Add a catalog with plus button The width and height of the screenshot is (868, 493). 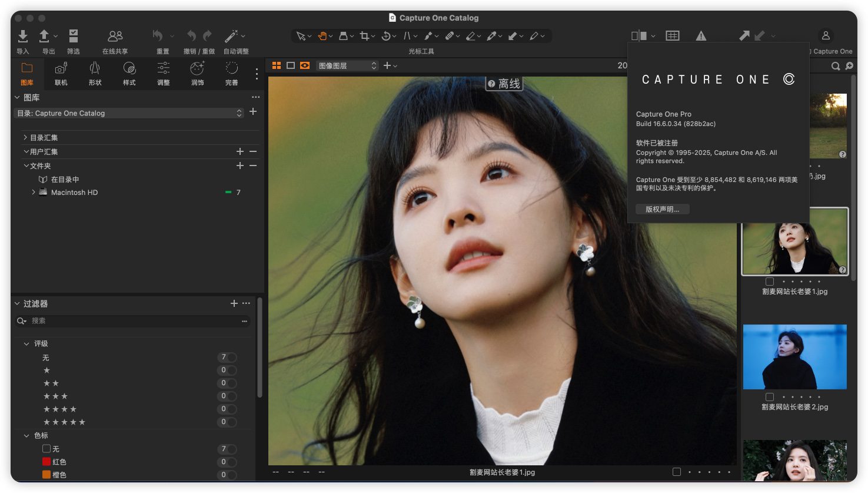point(253,111)
